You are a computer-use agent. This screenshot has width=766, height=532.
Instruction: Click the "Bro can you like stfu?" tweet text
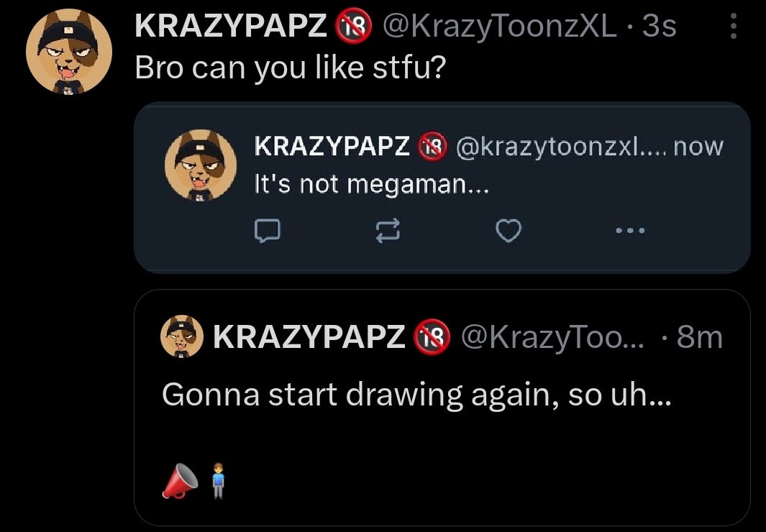coord(291,67)
